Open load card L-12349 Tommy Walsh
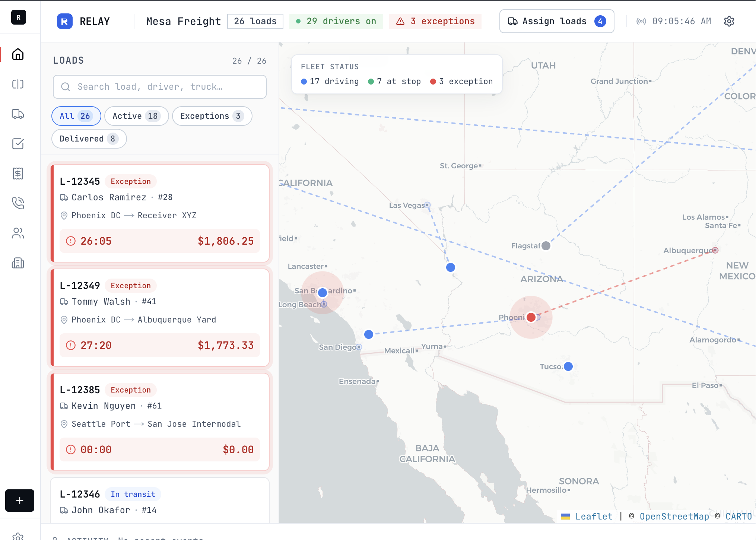Screen dimensions: 756x540 (160, 317)
